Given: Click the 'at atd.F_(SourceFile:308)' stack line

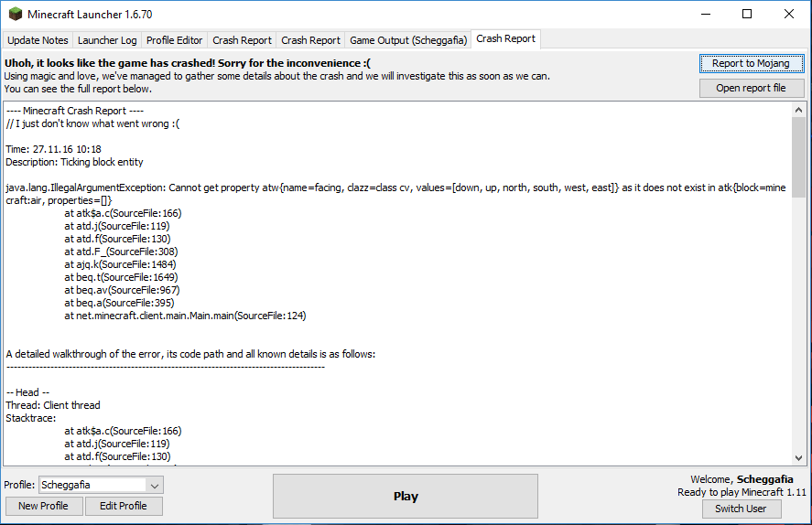Looking at the screenshot, I should [121, 252].
